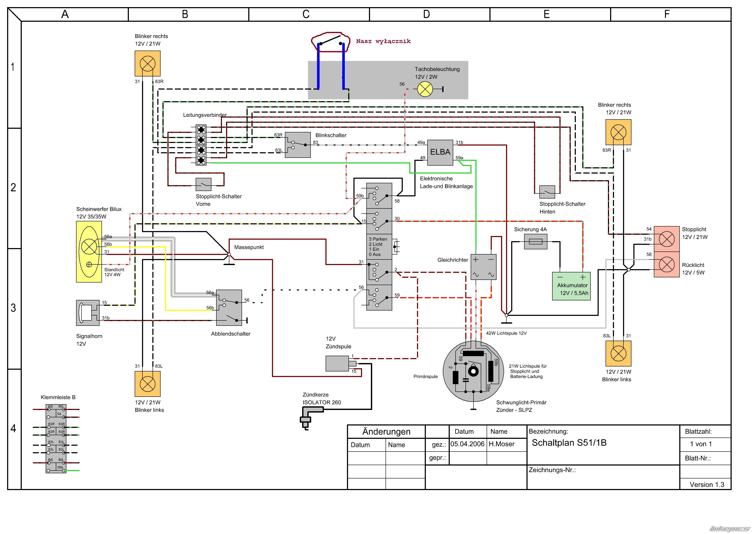This screenshot has width=756, height=534.
Task: Click the Massepunkt ground junction
Action: (229, 255)
